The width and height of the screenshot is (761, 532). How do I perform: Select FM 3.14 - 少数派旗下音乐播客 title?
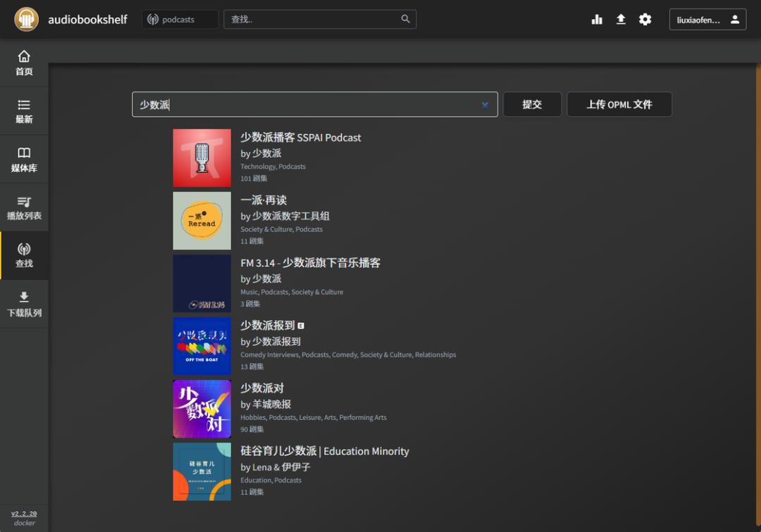coord(311,263)
